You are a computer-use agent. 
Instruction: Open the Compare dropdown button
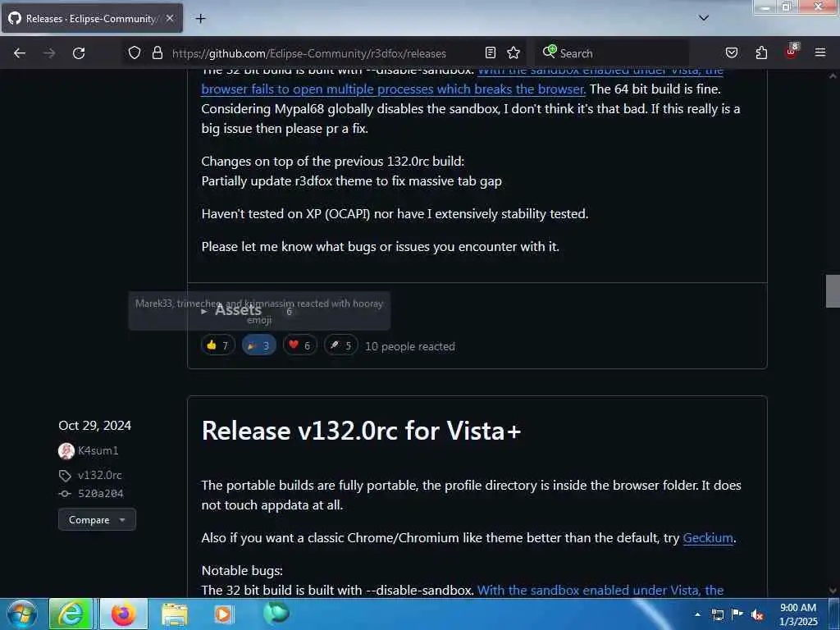click(x=97, y=519)
